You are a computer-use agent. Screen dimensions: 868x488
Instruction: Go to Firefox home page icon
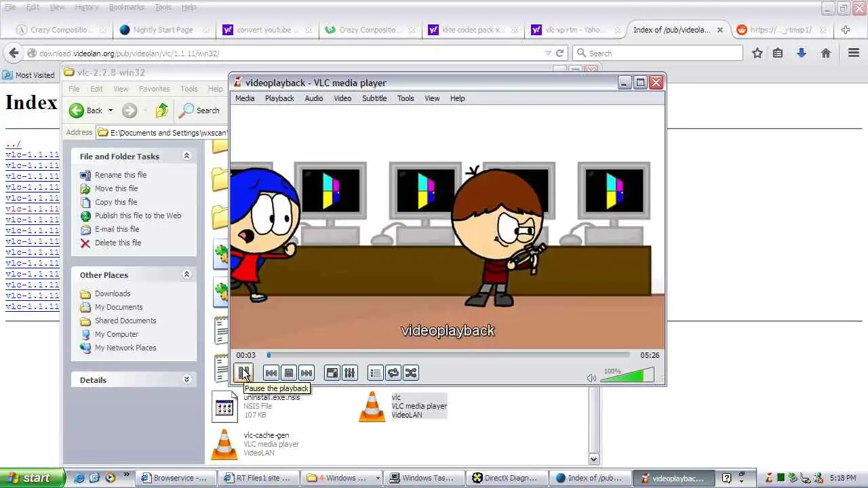[x=826, y=53]
